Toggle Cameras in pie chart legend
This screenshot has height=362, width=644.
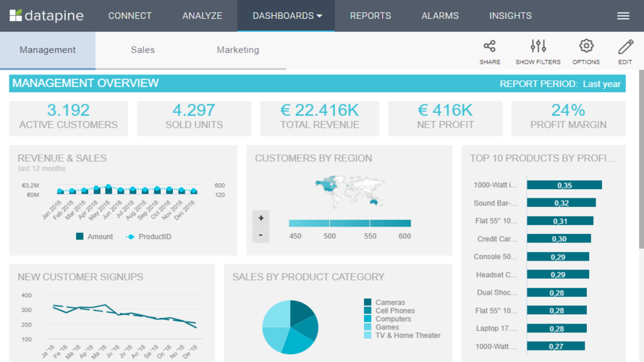click(390, 303)
